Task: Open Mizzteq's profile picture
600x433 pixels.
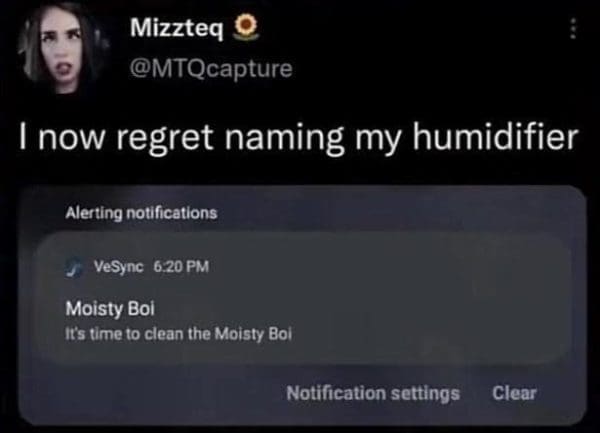Action: [x=63, y=49]
